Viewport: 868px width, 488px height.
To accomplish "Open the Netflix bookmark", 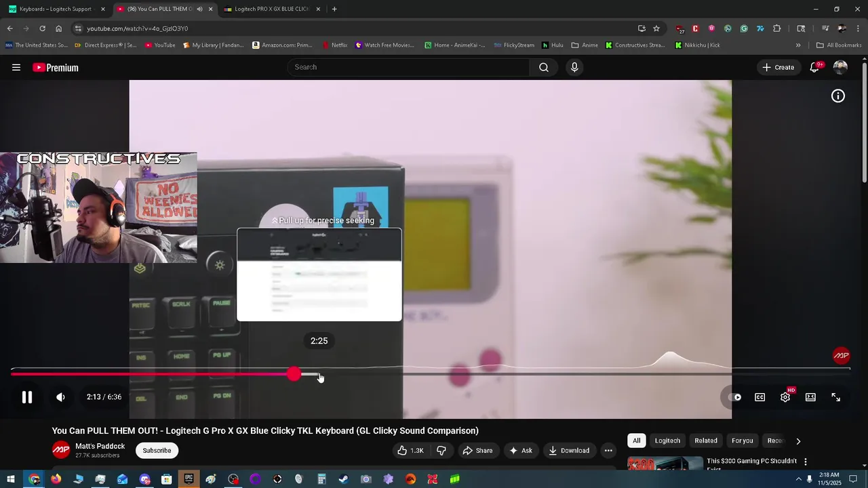I will pos(334,45).
